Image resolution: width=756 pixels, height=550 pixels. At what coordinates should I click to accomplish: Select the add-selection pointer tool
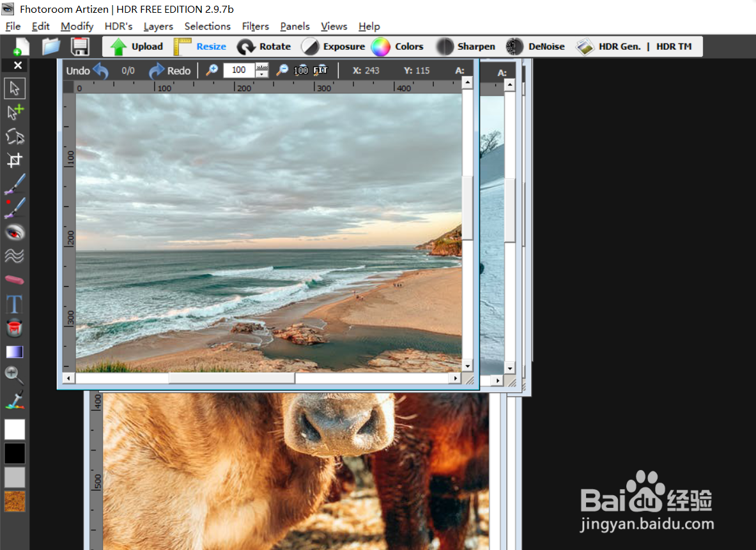pyautogui.click(x=15, y=112)
